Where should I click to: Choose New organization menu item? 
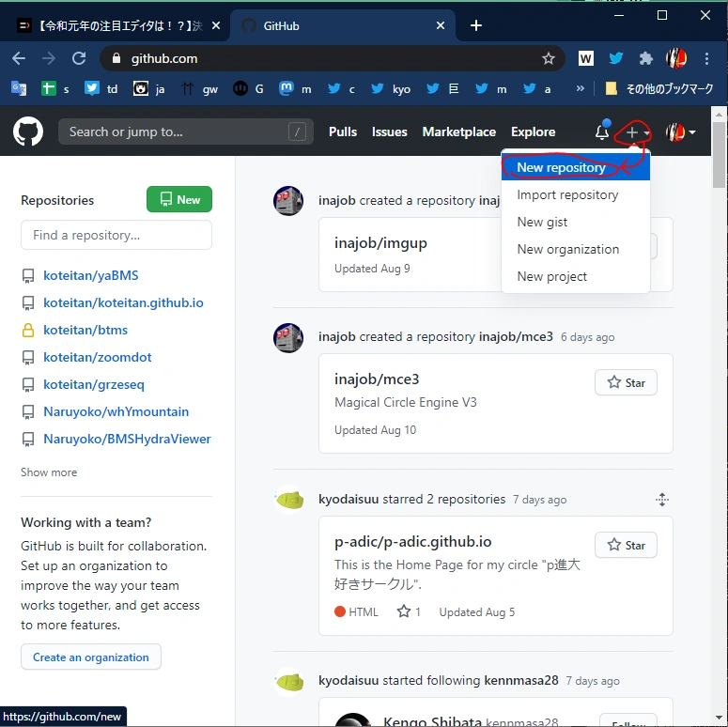pyautogui.click(x=575, y=249)
